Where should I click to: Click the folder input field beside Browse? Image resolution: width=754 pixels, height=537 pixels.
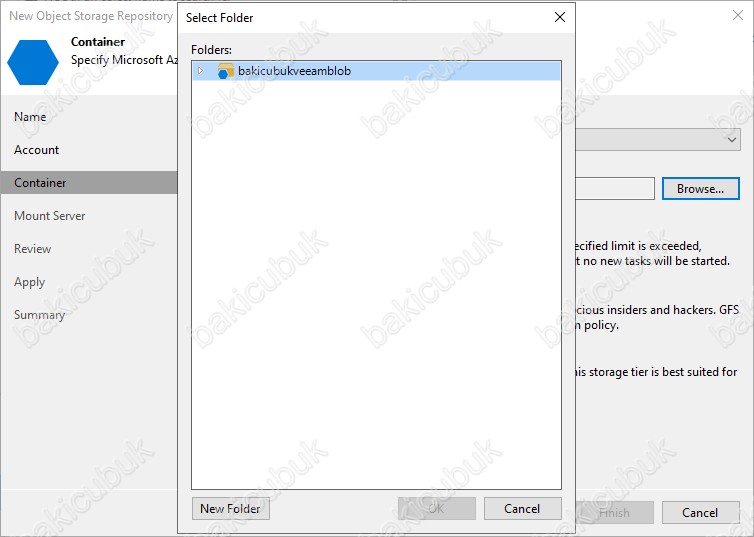tap(615, 188)
